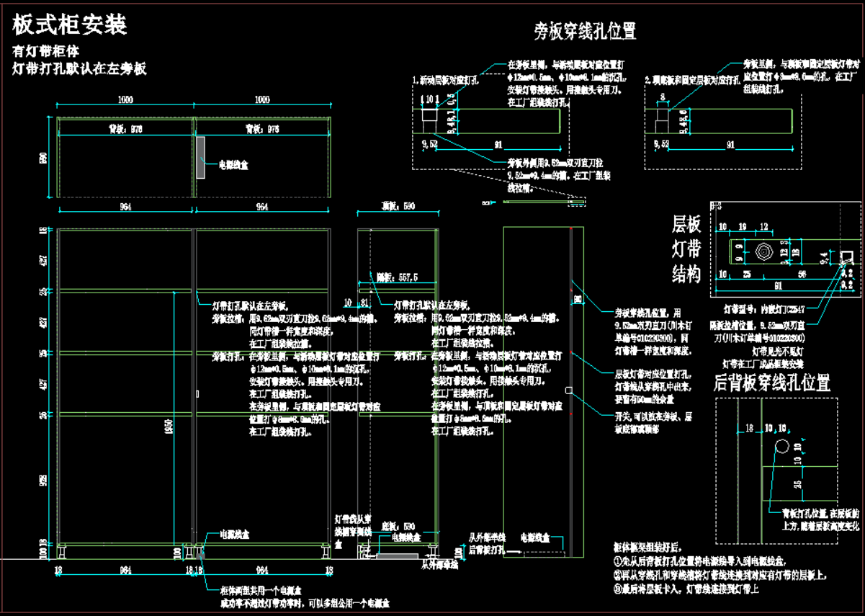Select the subtitle 有灯带柜体
The height and width of the screenshot is (616, 865).
(45, 52)
